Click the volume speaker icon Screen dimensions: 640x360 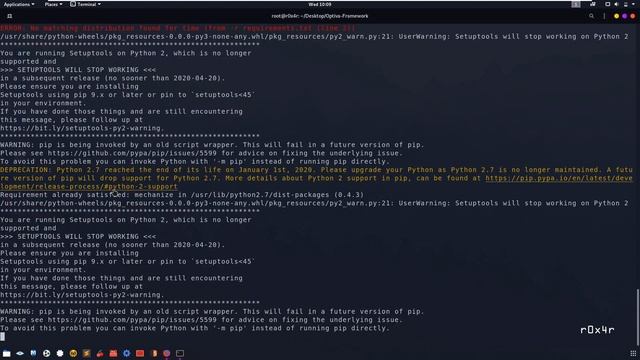click(616, 4)
